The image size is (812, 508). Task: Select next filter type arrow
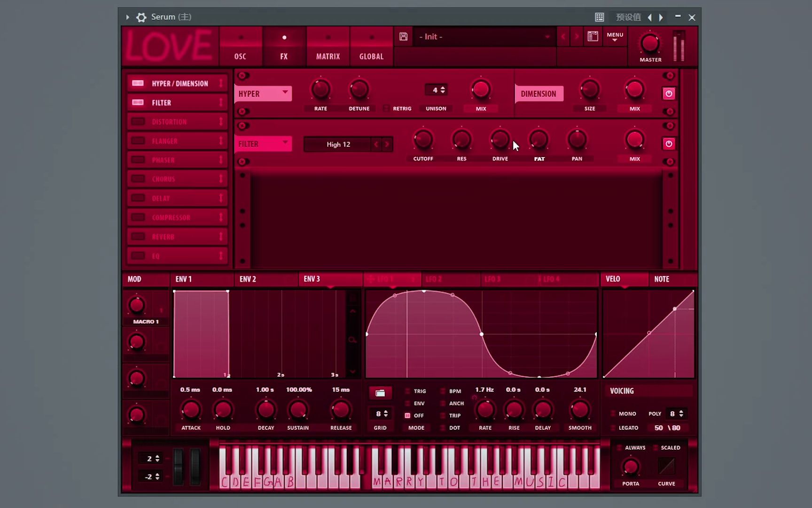coord(387,144)
